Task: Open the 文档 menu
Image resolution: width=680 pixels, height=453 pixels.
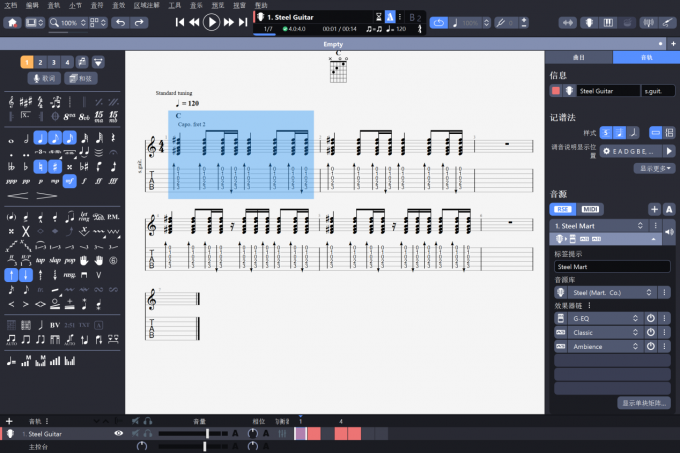Action: [11, 5]
